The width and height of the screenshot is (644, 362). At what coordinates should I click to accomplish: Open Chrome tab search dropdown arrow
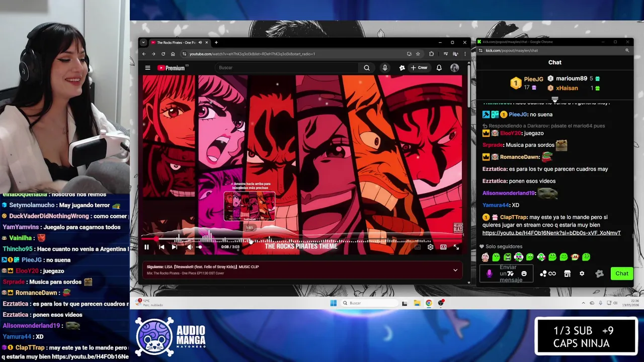(x=143, y=42)
